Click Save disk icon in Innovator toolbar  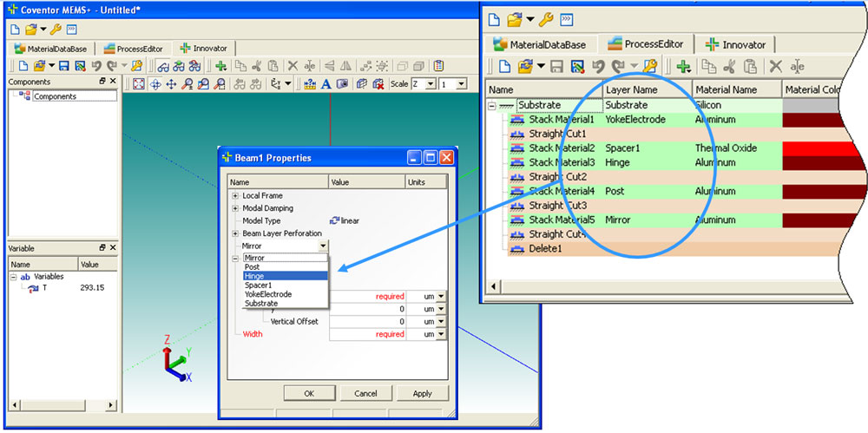coord(63,66)
